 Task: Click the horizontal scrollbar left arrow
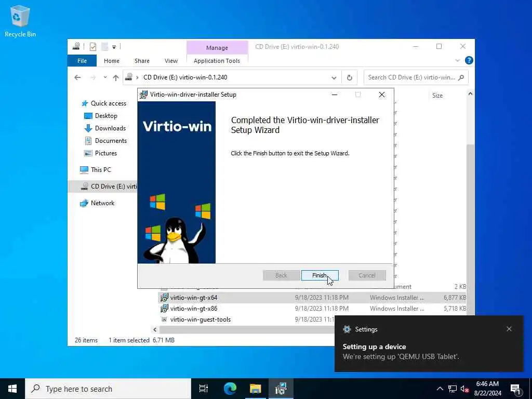point(155,329)
